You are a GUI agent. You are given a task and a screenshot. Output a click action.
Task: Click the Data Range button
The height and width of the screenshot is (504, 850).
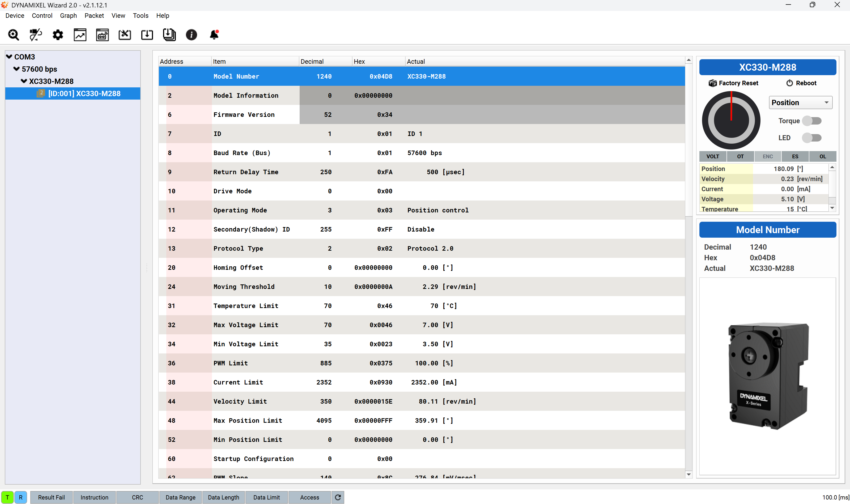point(180,497)
